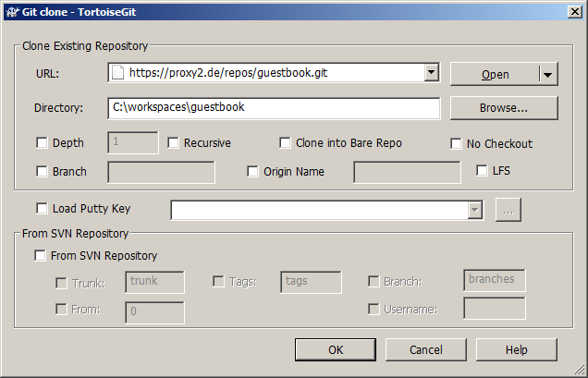Screen dimensions: 588x378
Task: Click the Directory path input field
Action: click(274, 108)
